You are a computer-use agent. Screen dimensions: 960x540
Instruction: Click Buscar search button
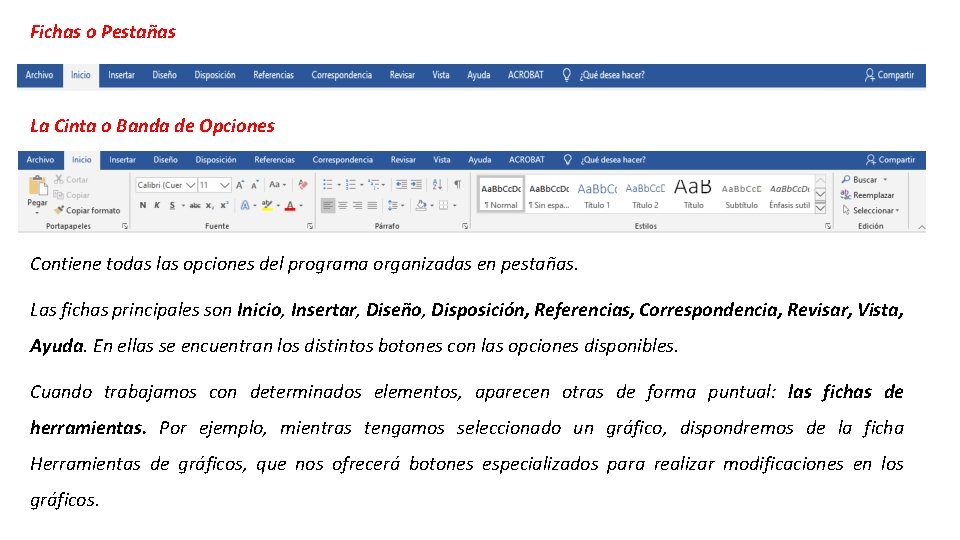(860, 179)
